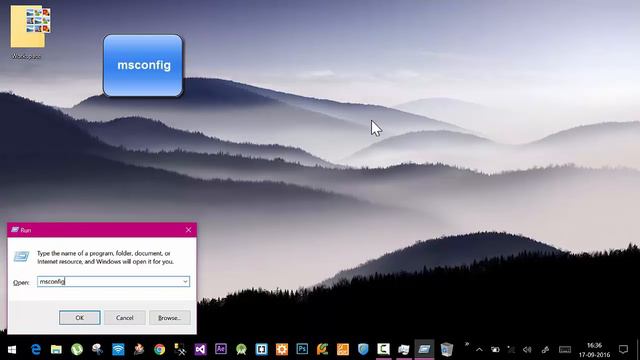Close the Run dialog
This screenshot has width=640, height=360.
(x=188, y=230)
